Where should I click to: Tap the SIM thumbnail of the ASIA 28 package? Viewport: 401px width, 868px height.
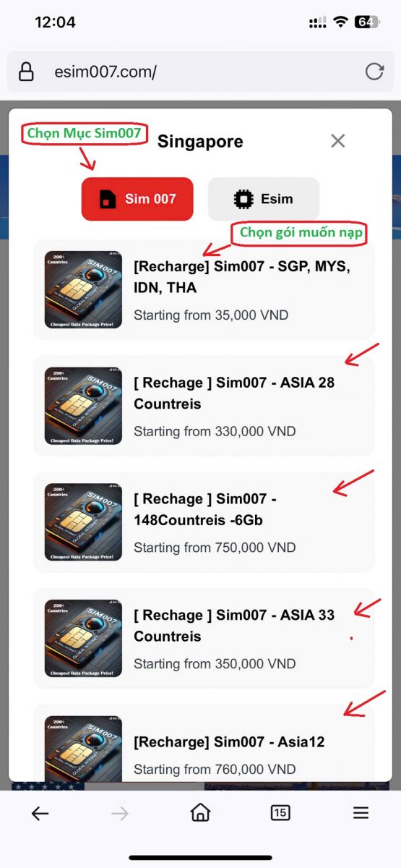coord(83,406)
